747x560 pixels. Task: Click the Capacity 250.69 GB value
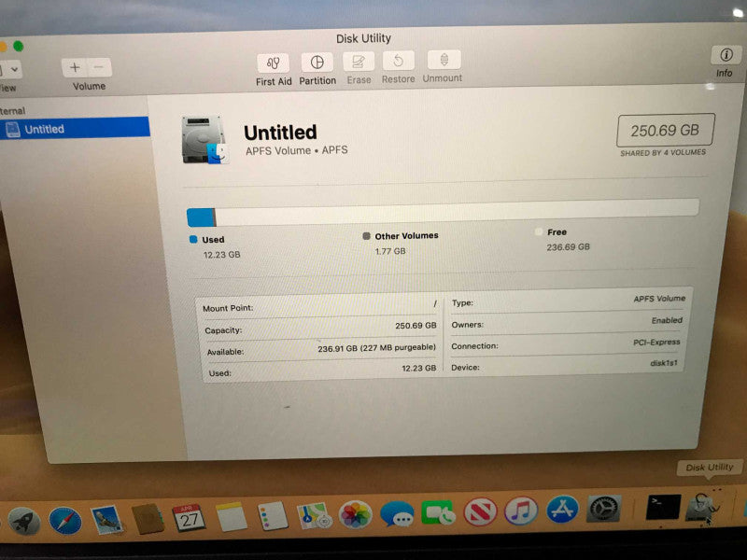(416, 326)
